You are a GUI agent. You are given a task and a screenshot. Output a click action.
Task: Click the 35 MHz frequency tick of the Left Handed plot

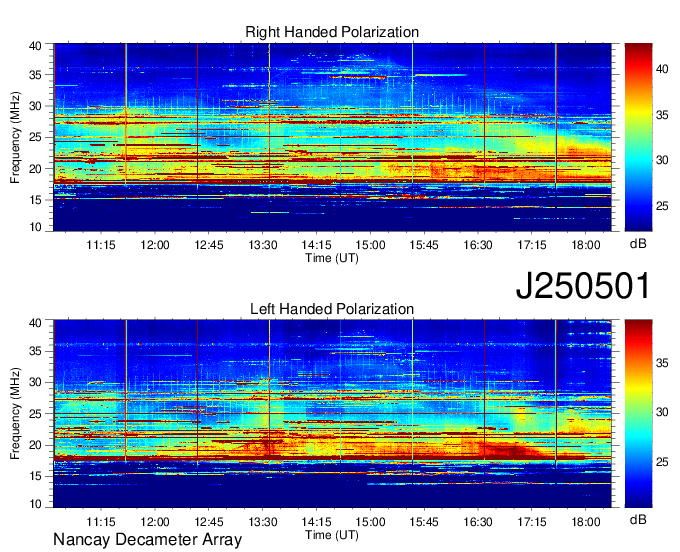tap(35, 351)
